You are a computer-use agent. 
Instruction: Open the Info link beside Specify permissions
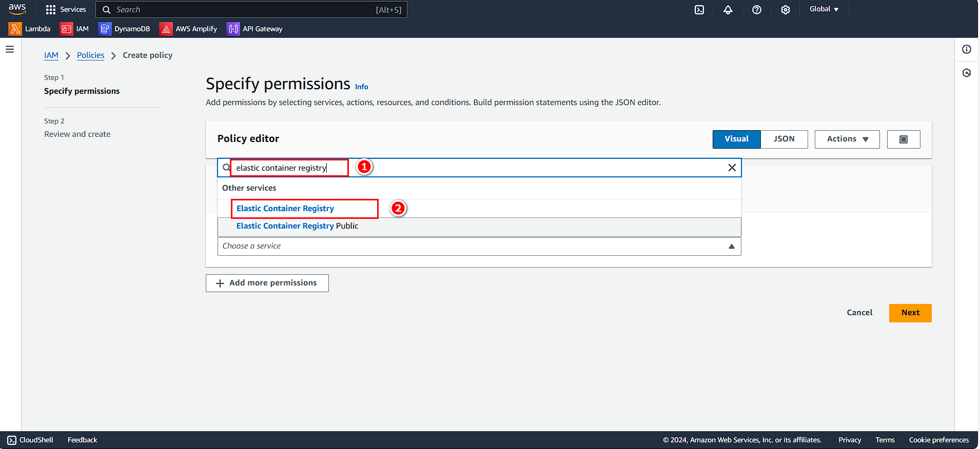pos(362,87)
